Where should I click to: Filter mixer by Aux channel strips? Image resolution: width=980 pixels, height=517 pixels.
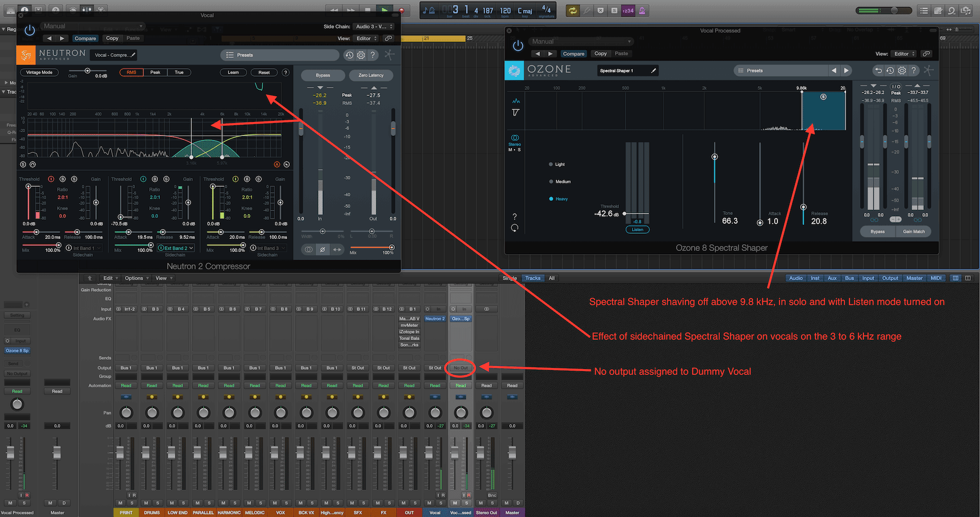(x=832, y=278)
